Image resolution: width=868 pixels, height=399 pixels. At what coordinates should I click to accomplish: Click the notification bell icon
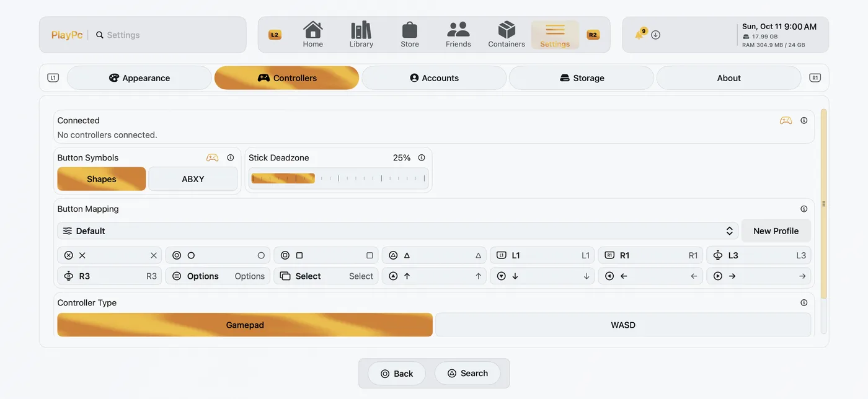[x=639, y=35]
